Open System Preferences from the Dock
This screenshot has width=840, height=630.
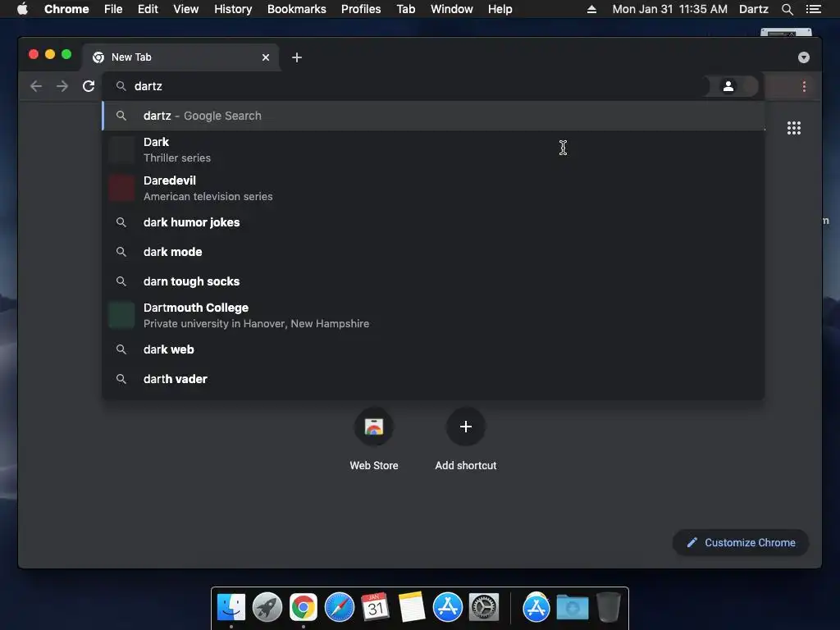click(484, 608)
